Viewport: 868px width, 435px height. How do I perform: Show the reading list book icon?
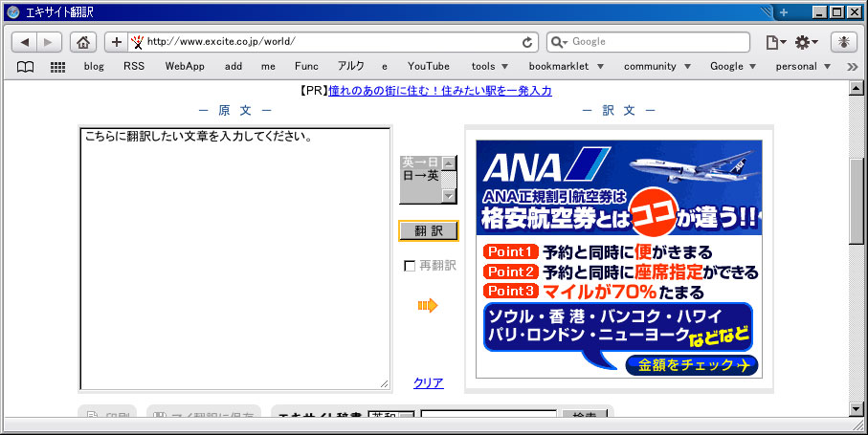(25, 67)
